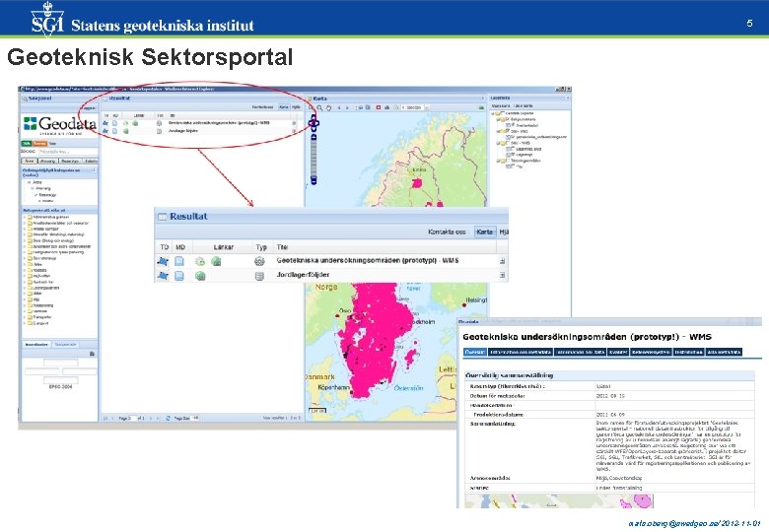Expand the Geotekniska undersökningsområden row in enlarged Resultat
Image resolution: width=769 pixels, height=532 pixels.
pyautogui.click(x=502, y=261)
